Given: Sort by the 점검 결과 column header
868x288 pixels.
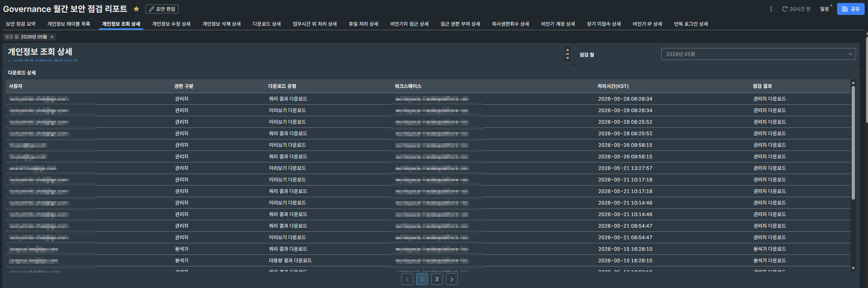Looking at the screenshot, I should click(x=762, y=86).
